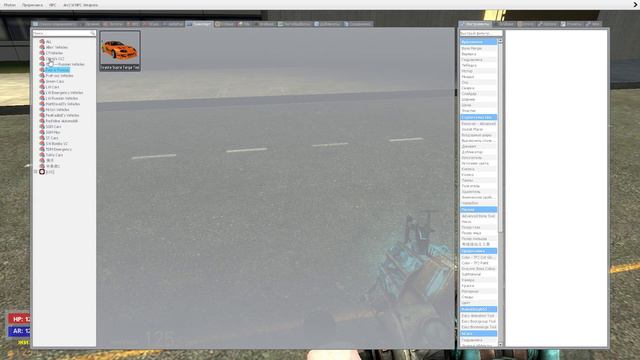Screen dimensions: 640x360
Task: Spawn the Toyota Supra Targa Top car thumbnail
Action: [x=120, y=51]
